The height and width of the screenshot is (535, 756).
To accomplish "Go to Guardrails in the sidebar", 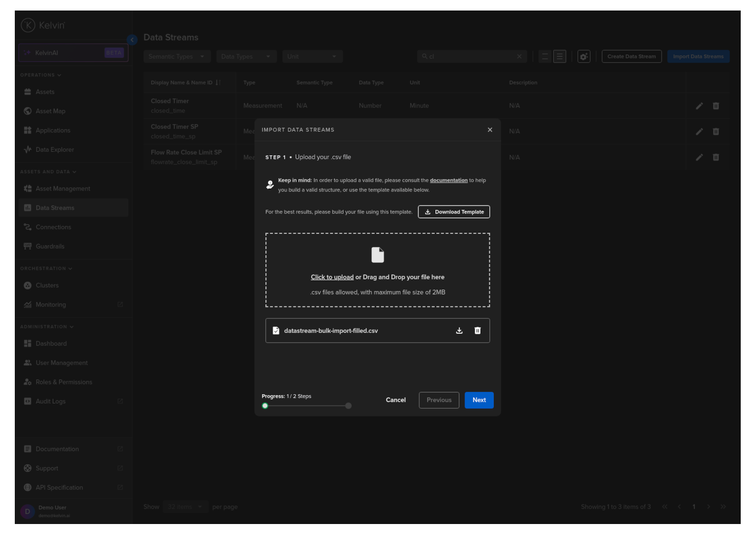I will click(50, 246).
